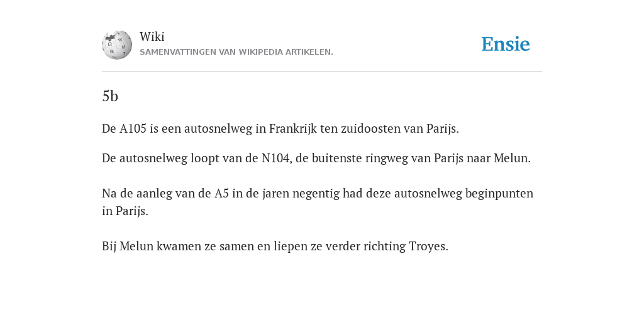Image resolution: width=644 pixels, height=322 pixels.
Task: Select the 'Samenvattingen van Wikipedia artikelen' subtitle
Action: pyautogui.click(x=236, y=52)
